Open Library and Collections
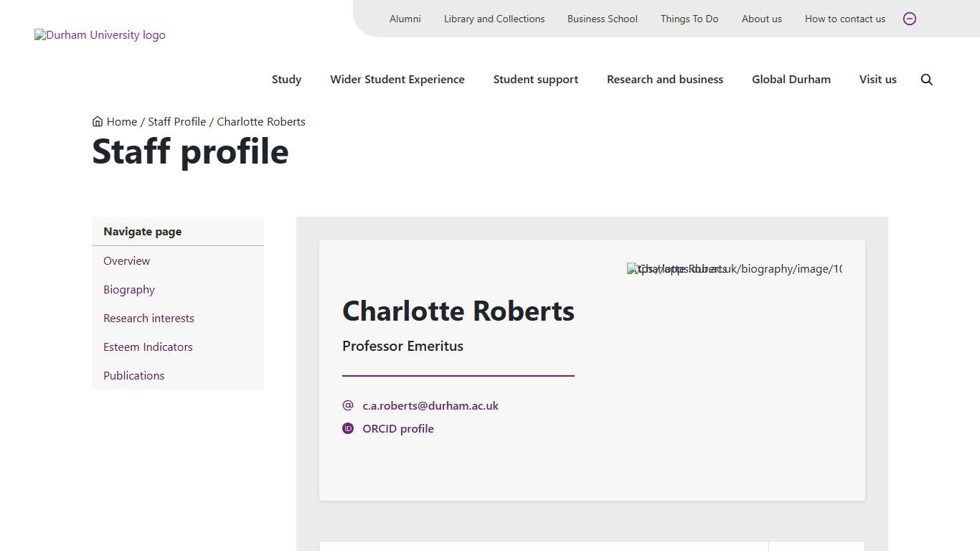Viewport: 980px width, 551px height. pyautogui.click(x=494, y=19)
